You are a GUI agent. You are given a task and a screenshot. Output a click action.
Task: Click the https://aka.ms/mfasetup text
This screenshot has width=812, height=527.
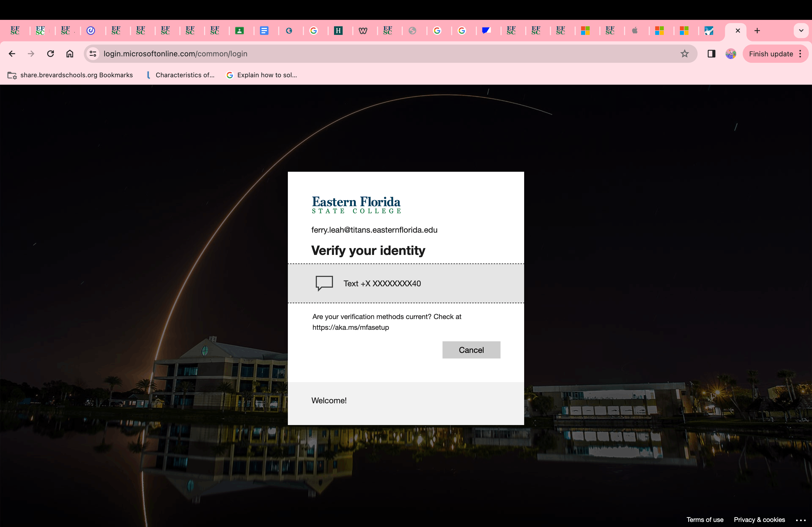tap(351, 327)
